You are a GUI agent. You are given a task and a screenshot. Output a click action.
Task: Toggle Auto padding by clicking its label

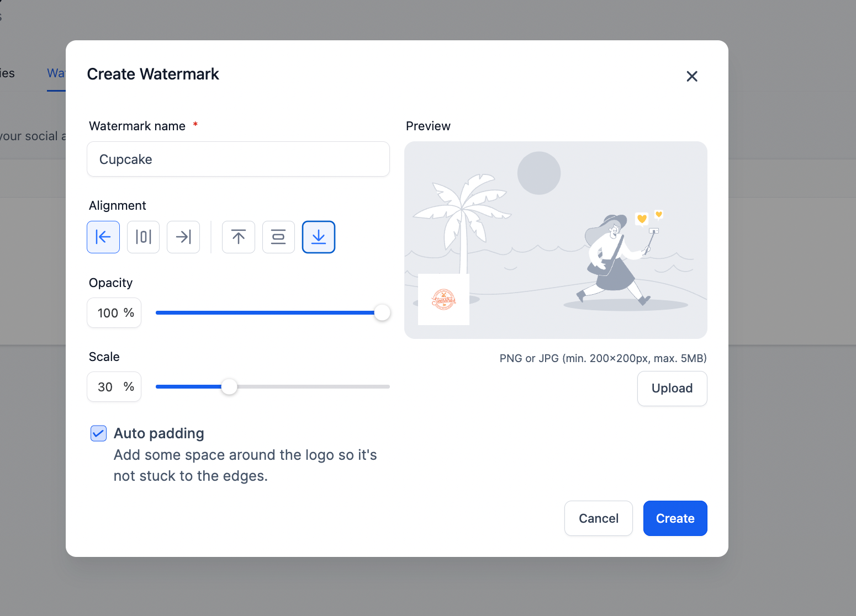158,433
